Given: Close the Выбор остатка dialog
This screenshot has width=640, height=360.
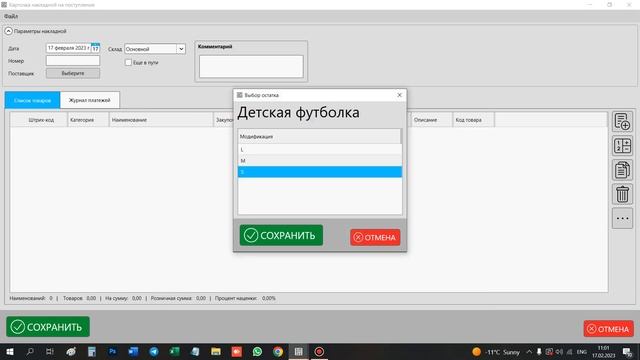Looking at the screenshot, I should tap(399, 95).
